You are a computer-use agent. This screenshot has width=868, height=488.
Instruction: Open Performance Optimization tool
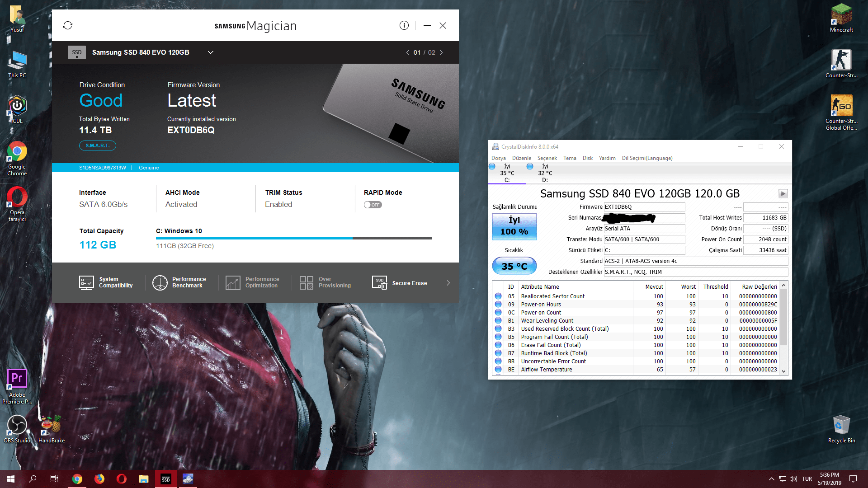(x=252, y=283)
